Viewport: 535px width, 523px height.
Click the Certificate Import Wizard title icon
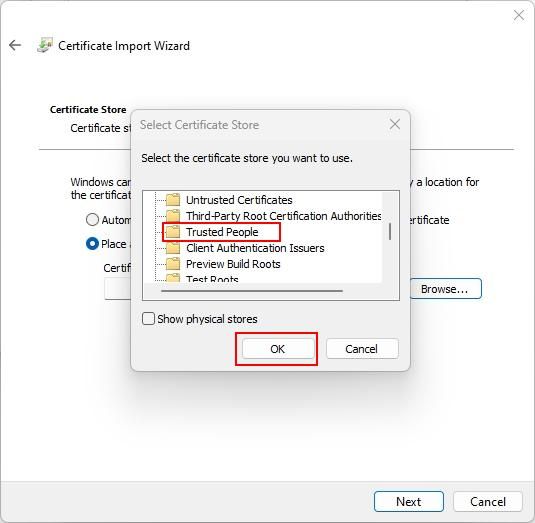pyautogui.click(x=45, y=45)
